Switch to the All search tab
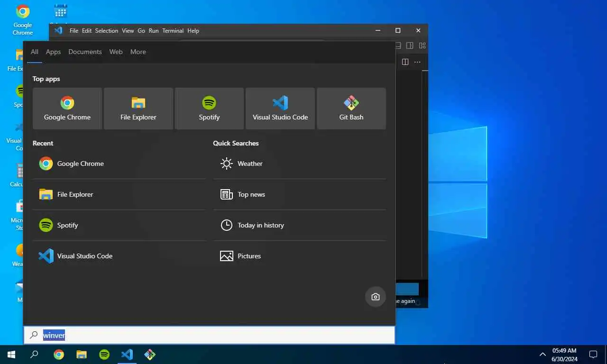Viewport: 607px width, 364px height. coord(35,52)
